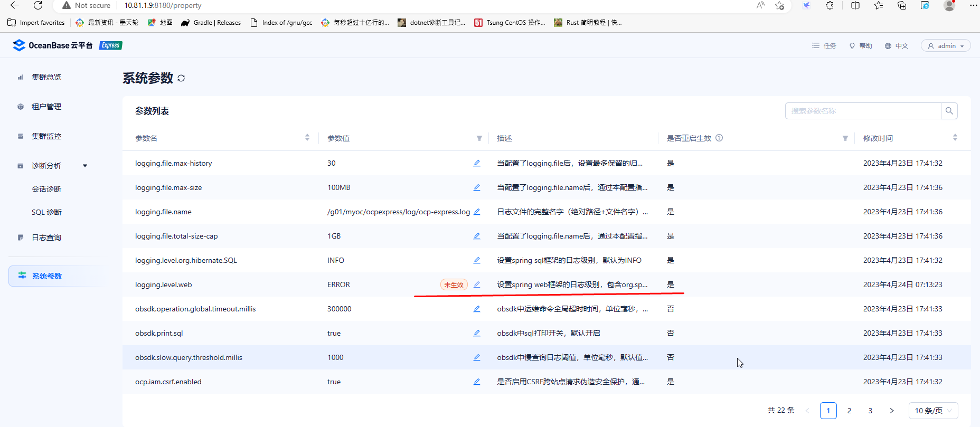Image resolution: width=980 pixels, height=427 pixels.
Task: Open Import favorites bookmark
Action: coord(36,23)
